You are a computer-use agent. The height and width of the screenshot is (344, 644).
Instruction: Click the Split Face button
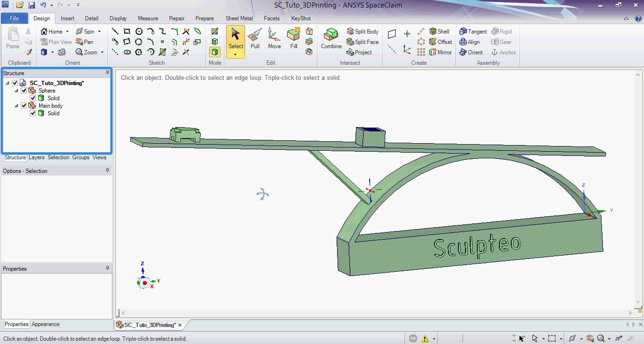click(363, 42)
